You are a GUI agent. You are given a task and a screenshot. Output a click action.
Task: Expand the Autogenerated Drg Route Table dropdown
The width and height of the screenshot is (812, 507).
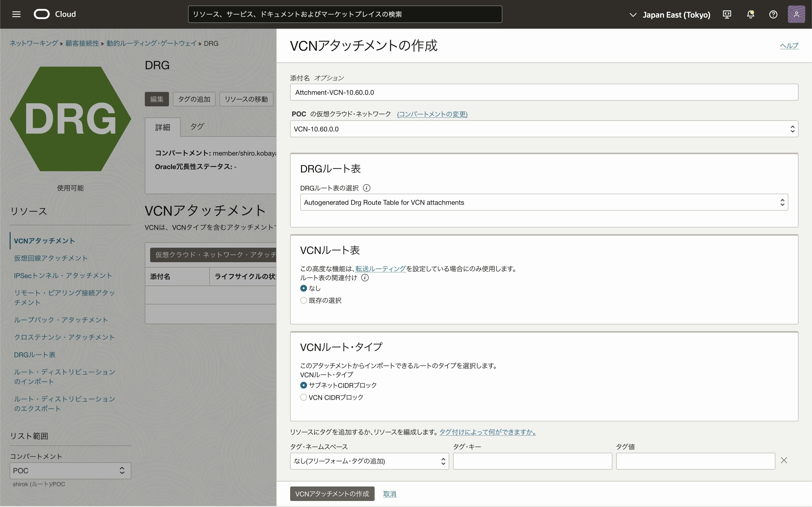(x=544, y=203)
